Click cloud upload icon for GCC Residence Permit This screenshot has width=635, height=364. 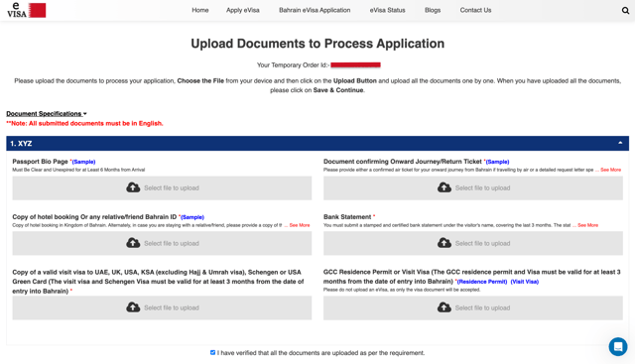click(x=444, y=307)
